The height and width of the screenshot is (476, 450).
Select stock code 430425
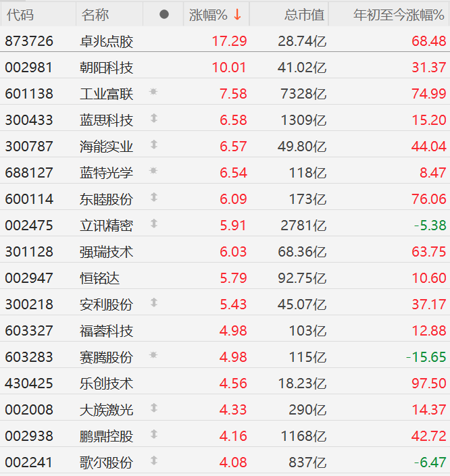pos(29,384)
